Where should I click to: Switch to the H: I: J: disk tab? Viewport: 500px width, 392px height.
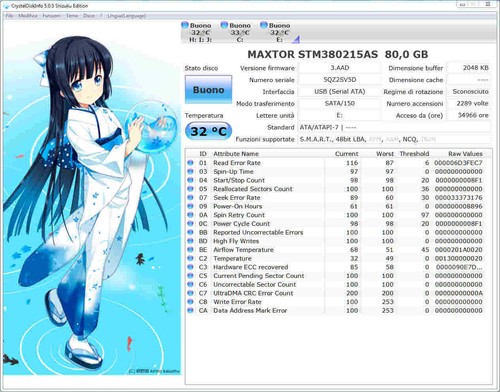coord(200,33)
